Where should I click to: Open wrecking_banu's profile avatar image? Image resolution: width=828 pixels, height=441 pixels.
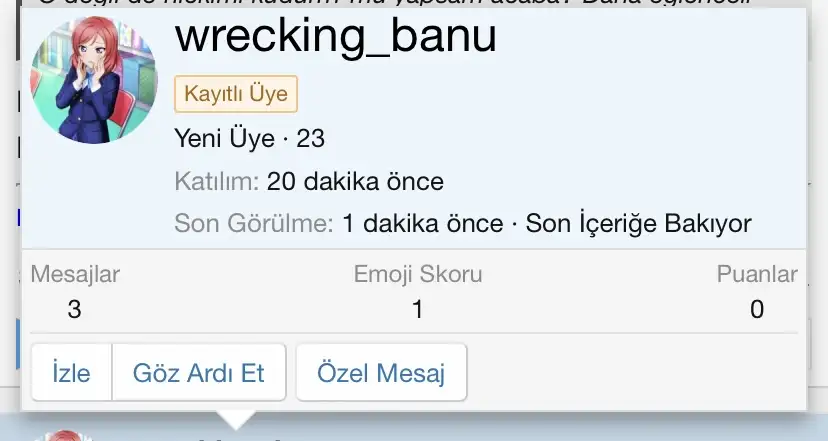(x=94, y=80)
